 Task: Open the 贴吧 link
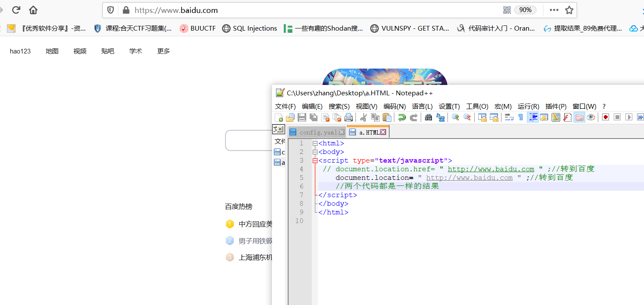pos(108,51)
